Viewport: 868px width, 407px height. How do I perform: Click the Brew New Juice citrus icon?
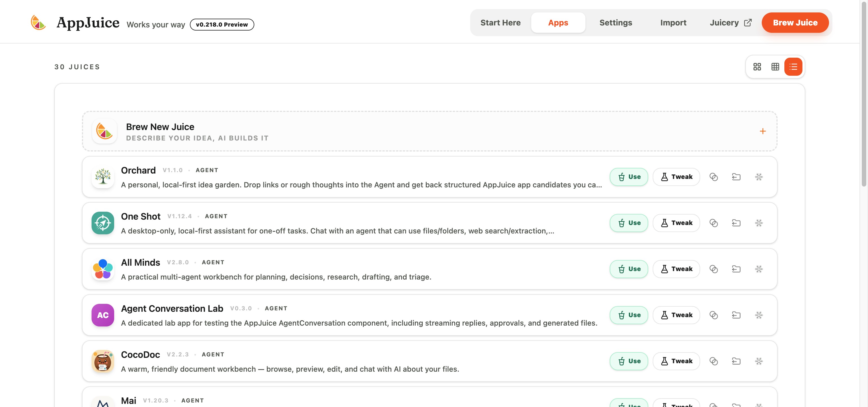pos(105,131)
